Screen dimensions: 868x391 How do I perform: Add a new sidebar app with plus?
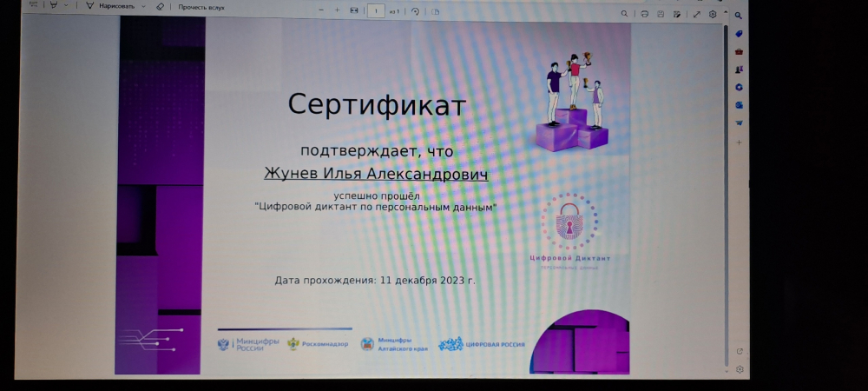click(x=739, y=142)
